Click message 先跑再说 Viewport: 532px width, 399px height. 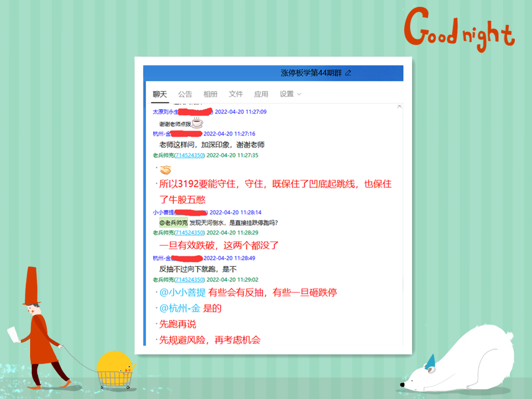pyautogui.click(x=178, y=324)
